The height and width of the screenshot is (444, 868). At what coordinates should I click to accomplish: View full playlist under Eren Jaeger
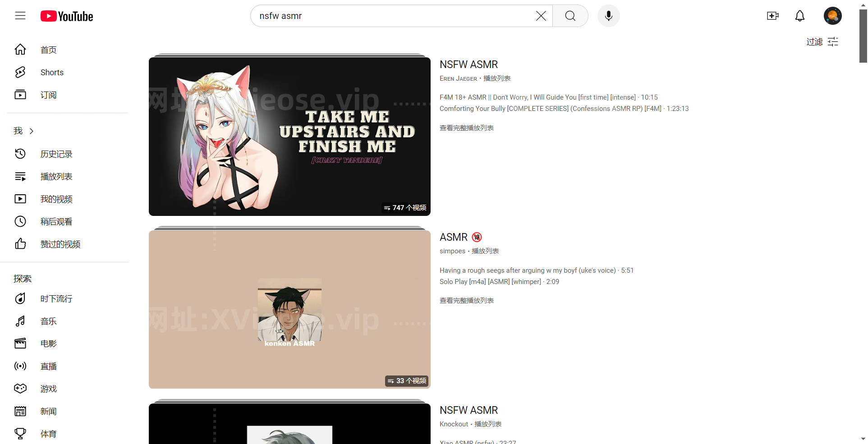467,128
